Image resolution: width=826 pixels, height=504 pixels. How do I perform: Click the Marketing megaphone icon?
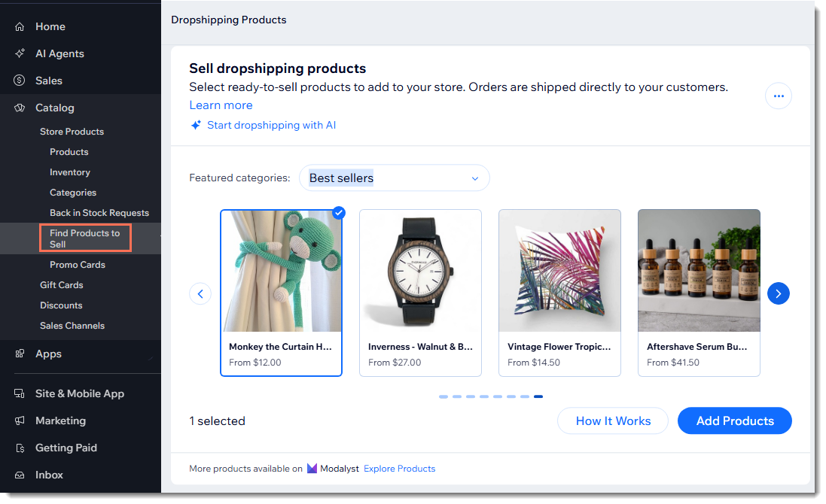point(20,421)
